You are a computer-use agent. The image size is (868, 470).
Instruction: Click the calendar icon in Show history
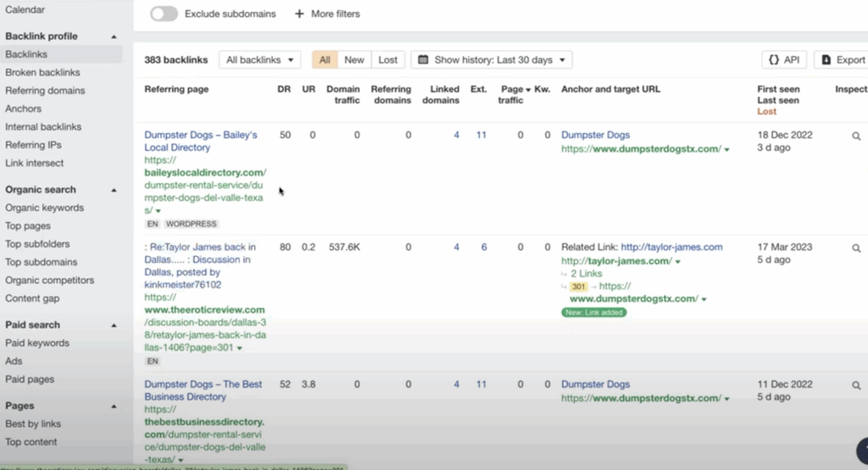423,60
